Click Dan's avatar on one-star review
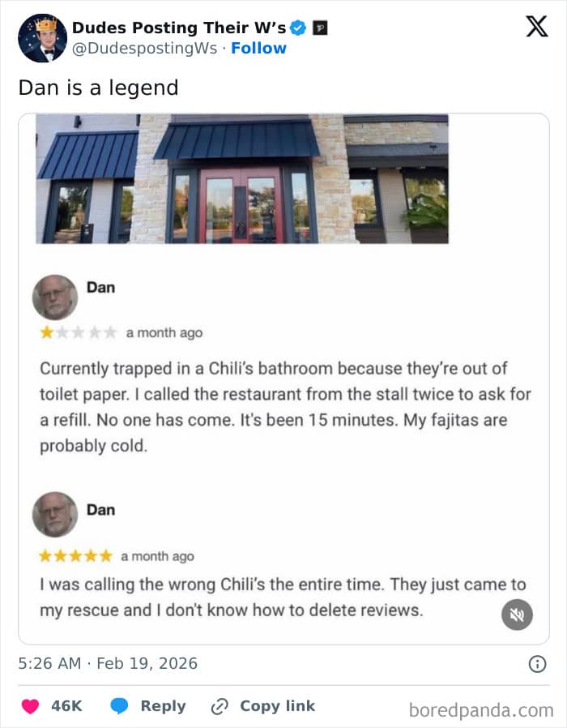The height and width of the screenshot is (728, 567). coord(55,298)
